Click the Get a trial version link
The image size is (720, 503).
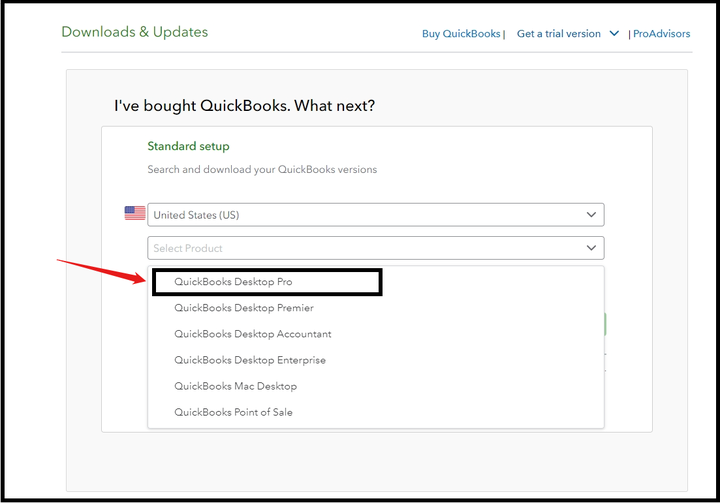click(558, 34)
